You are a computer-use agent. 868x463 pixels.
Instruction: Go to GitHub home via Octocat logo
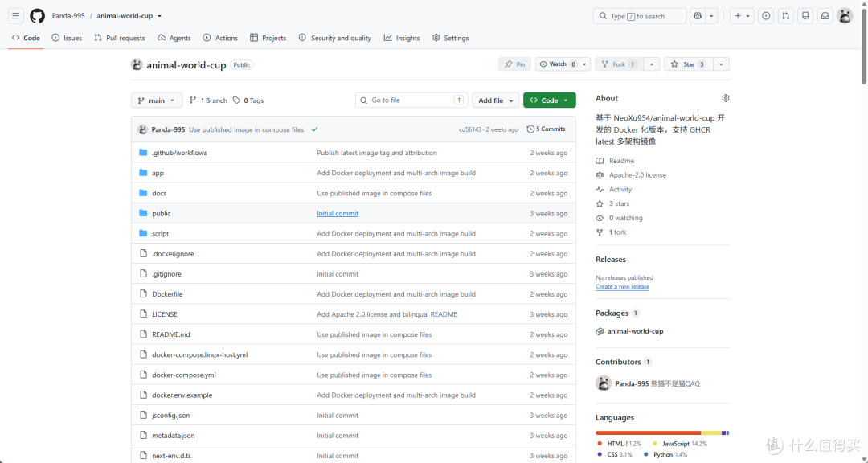(37, 16)
